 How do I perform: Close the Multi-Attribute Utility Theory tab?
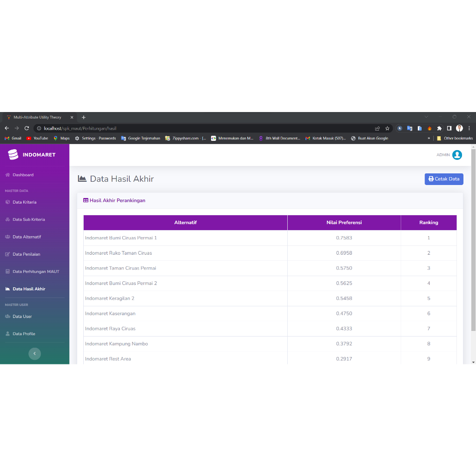coord(72,118)
